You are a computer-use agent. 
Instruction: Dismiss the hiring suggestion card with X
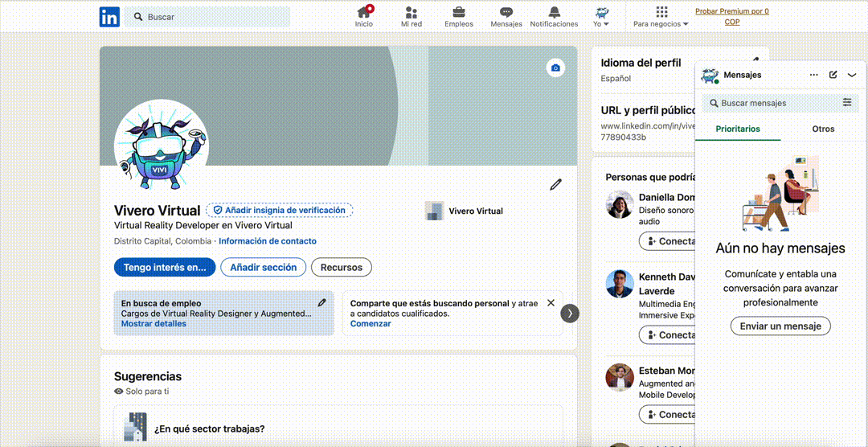coord(551,303)
